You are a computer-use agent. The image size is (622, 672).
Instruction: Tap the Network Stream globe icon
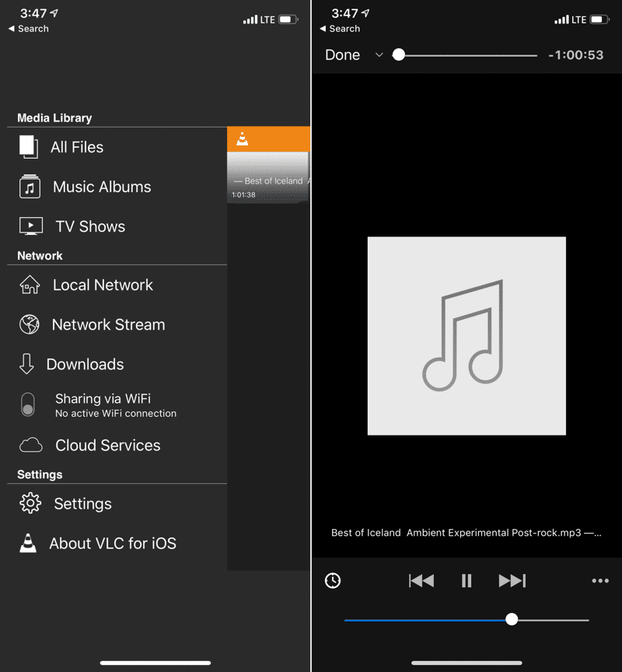30,325
